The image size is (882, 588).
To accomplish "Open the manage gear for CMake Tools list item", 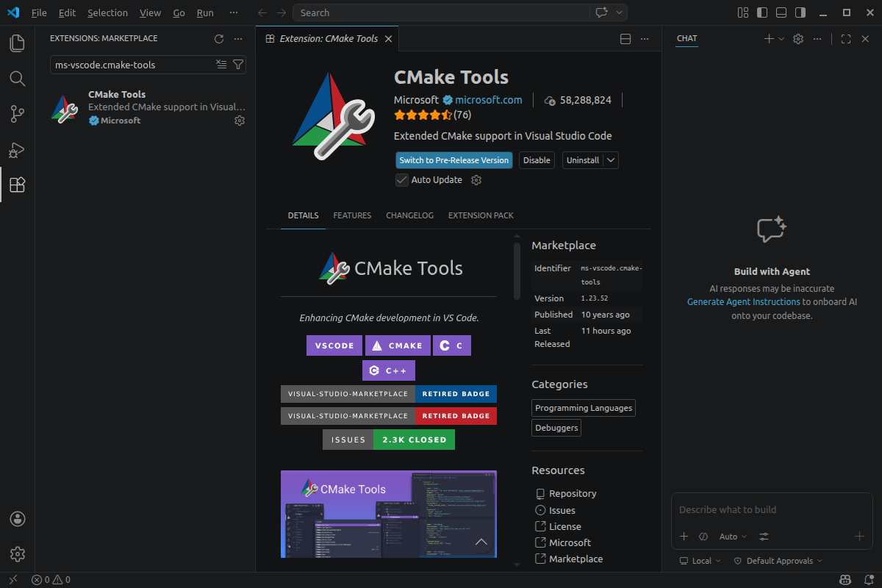I will 240,121.
